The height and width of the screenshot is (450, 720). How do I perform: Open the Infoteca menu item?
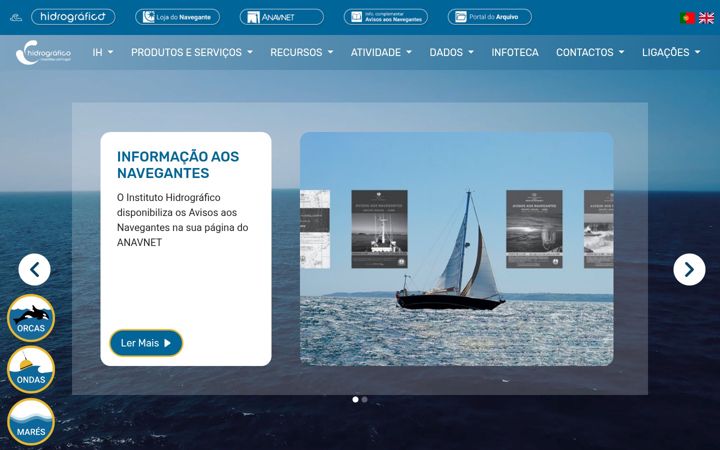click(x=515, y=52)
